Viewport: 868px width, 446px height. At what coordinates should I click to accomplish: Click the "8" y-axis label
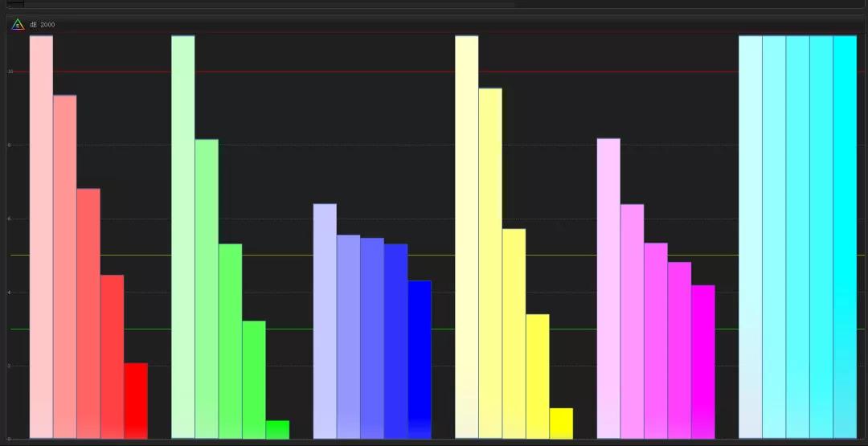click(10, 145)
